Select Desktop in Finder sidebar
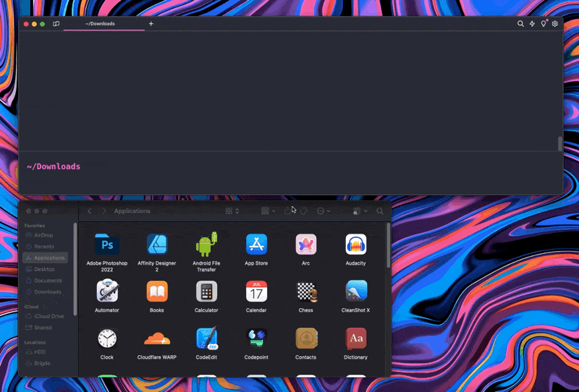Screen dimensions: 579x392 tap(45, 269)
